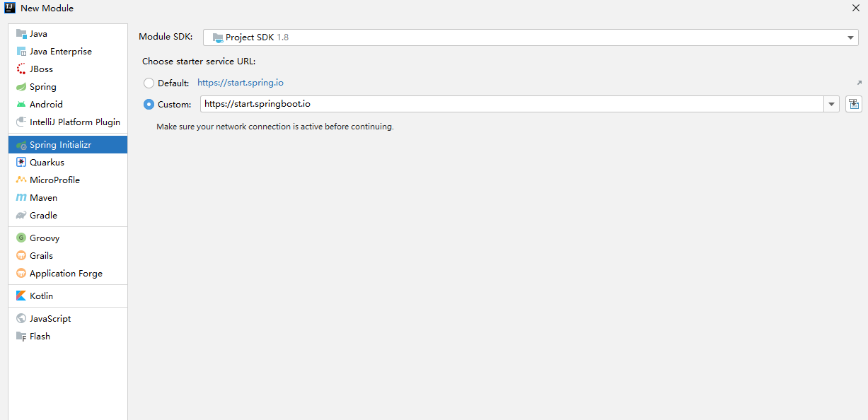Select MicroProfile in the generator list
868x420 pixels.
coord(68,180)
